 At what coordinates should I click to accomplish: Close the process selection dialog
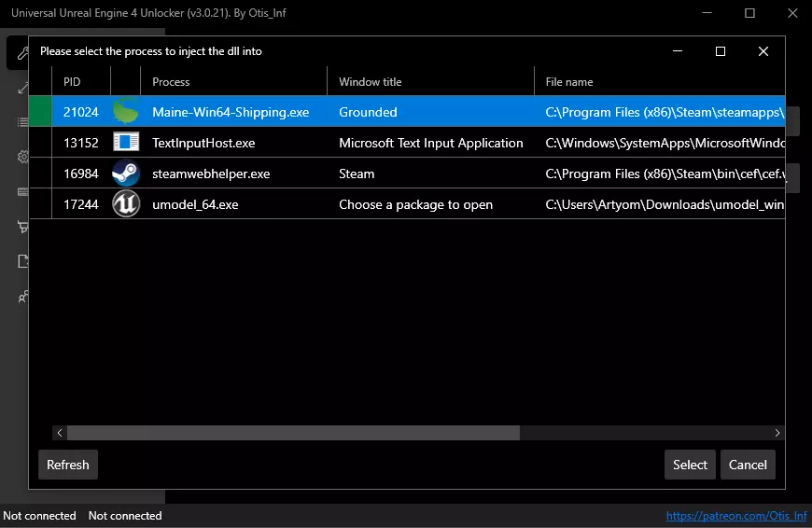pyautogui.click(x=763, y=51)
